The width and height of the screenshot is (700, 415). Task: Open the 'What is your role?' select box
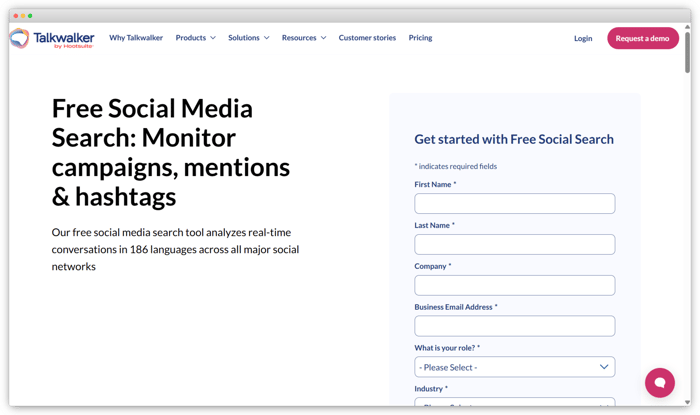point(514,367)
